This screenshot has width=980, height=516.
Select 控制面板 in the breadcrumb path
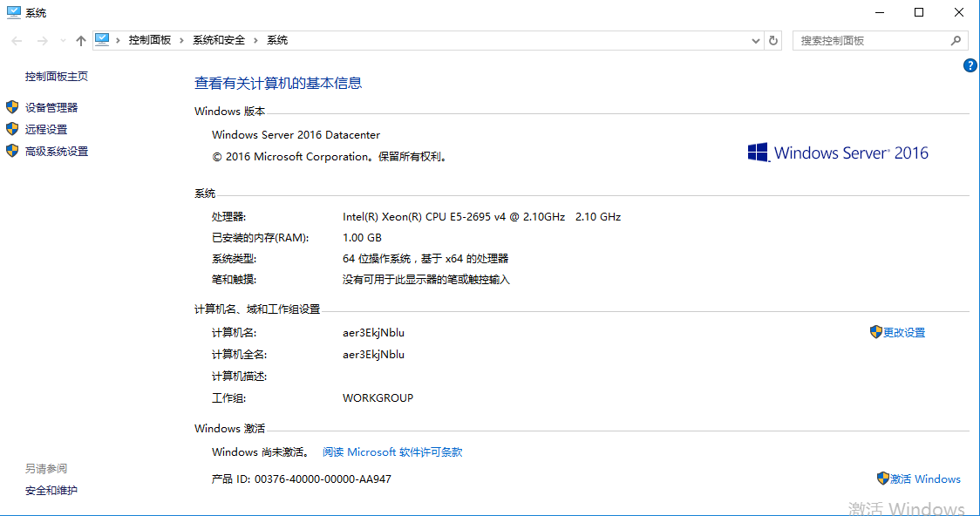149,40
